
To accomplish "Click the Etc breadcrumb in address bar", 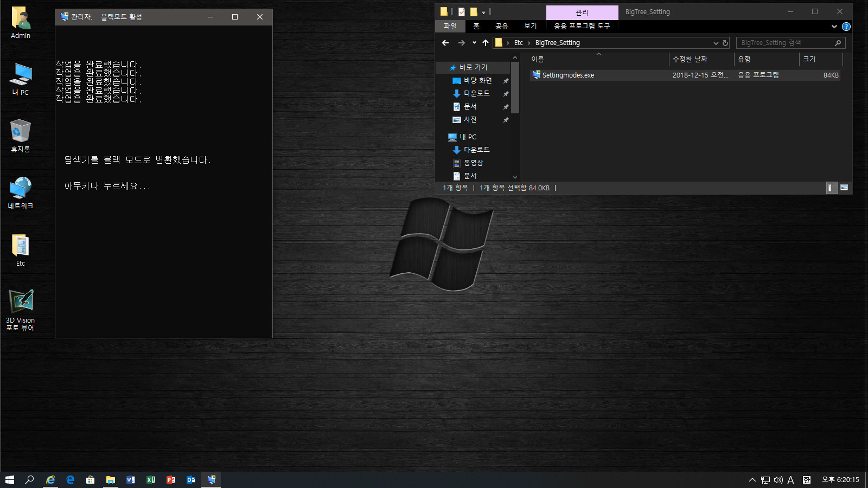I will click(519, 43).
